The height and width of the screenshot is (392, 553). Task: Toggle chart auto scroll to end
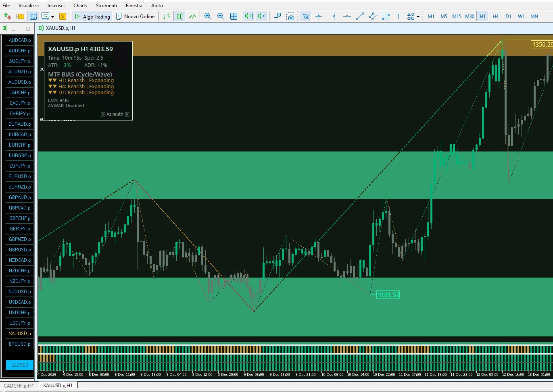click(249, 17)
